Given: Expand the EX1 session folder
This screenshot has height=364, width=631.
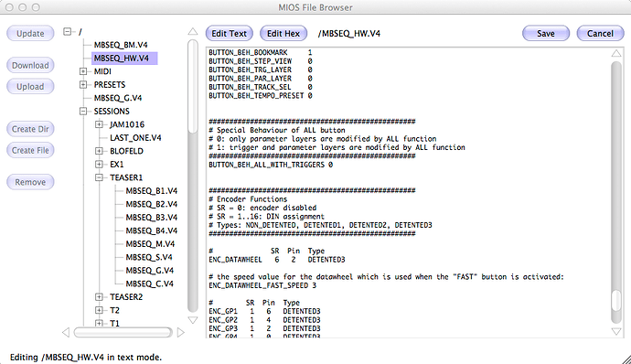Looking at the screenshot, I should click(99, 165).
